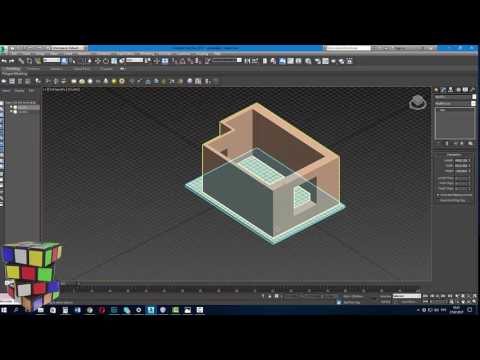Open the Edit menu
The width and height of the screenshot is (480, 360).
pos(14,54)
